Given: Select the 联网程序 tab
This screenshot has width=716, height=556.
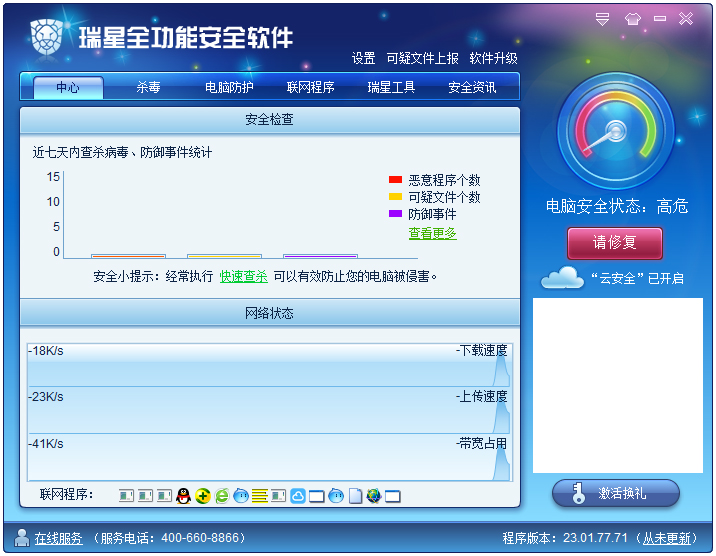Looking at the screenshot, I should tap(311, 87).
